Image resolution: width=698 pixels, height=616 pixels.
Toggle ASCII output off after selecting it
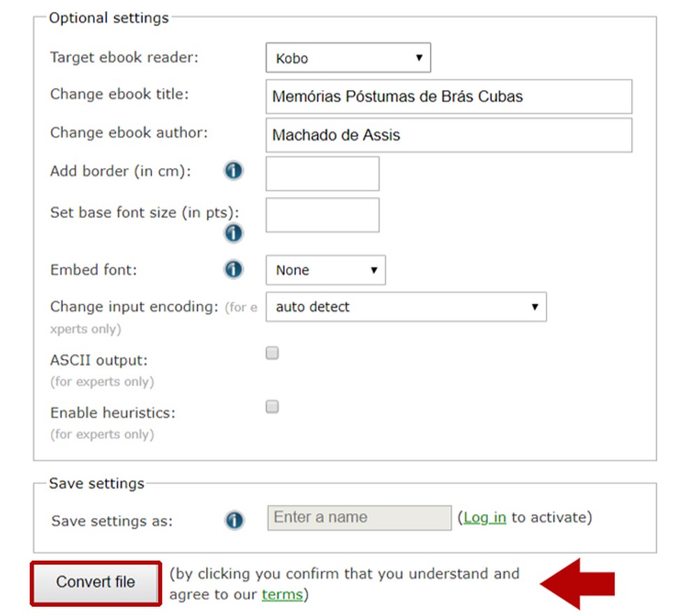[x=272, y=353]
